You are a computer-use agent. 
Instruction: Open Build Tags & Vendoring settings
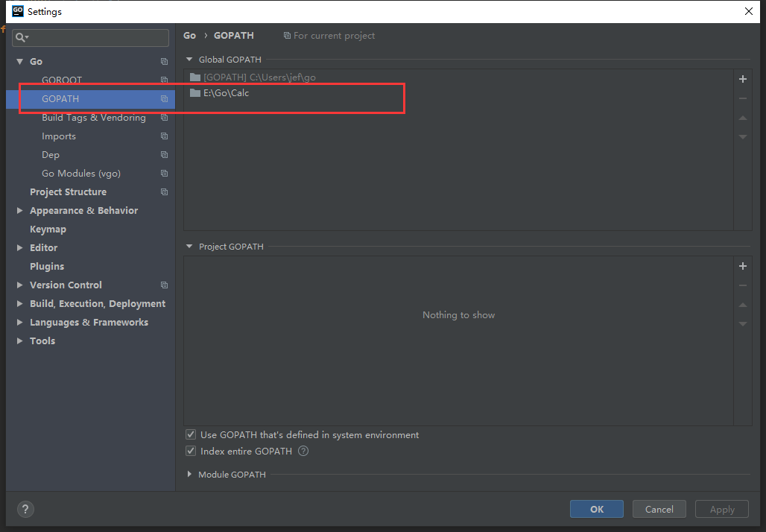(x=93, y=117)
